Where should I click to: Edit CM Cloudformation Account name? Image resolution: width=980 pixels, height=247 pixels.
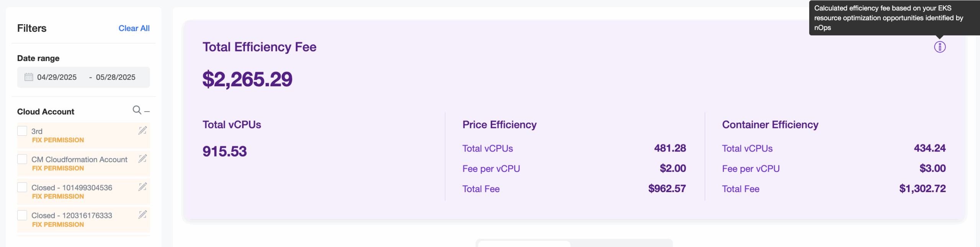142,158
